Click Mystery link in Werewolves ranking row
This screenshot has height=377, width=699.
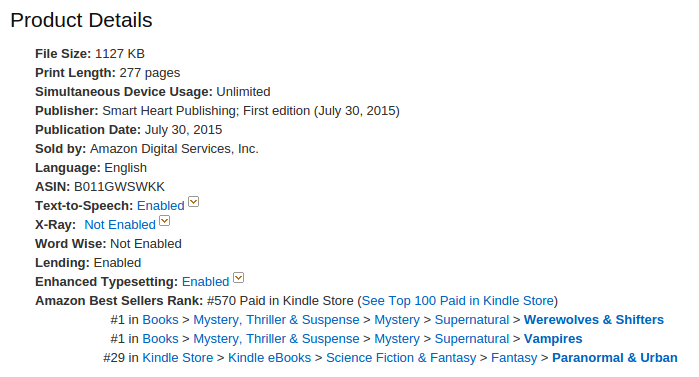click(x=397, y=320)
